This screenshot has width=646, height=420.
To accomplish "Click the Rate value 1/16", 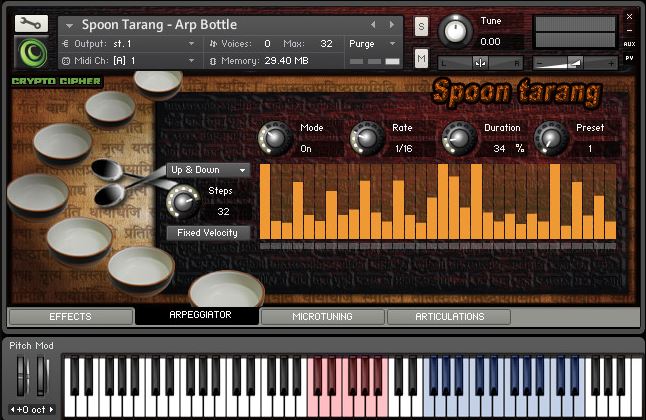I will tap(404, 149).
